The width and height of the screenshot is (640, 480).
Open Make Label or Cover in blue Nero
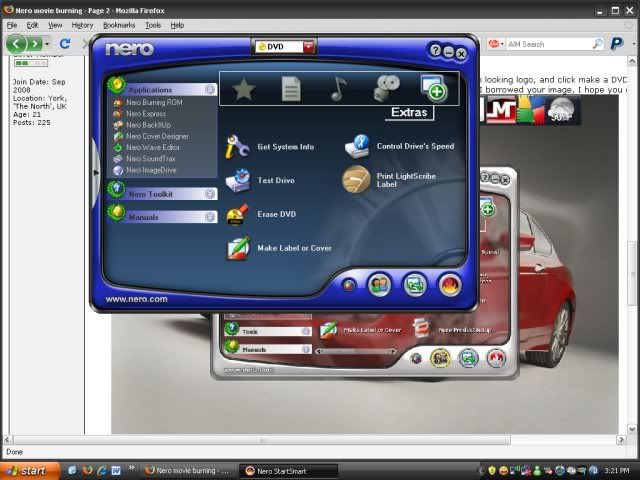pyautogui.click(x=279, y=248)
